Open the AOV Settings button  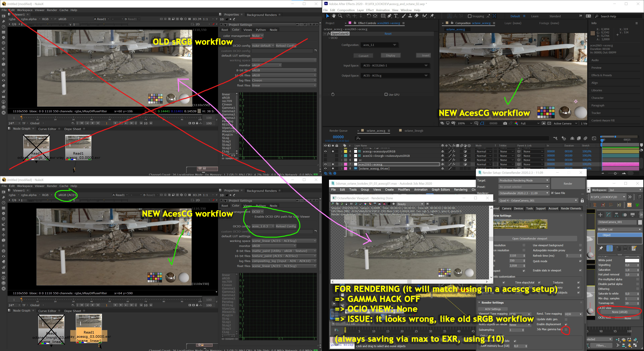tap(493, 309)
